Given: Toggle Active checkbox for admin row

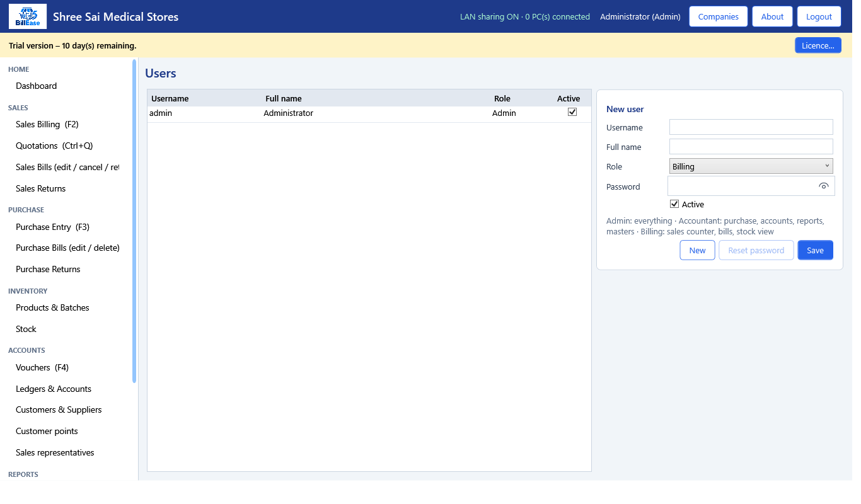Looking at the screenshot, I should [572, 112].
